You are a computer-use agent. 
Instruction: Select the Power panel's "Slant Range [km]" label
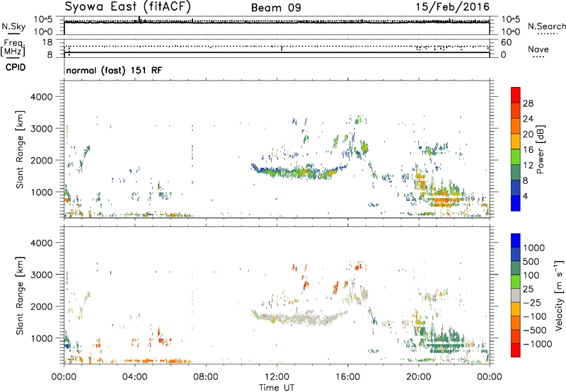tap(20, 149)
